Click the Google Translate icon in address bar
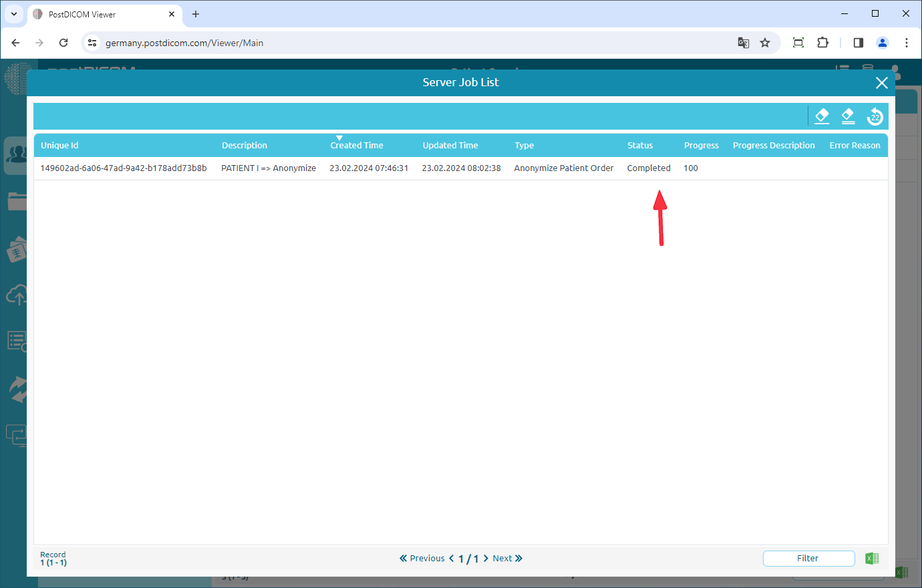The width and height of the screenshot is (922, 588). [743, 42]
